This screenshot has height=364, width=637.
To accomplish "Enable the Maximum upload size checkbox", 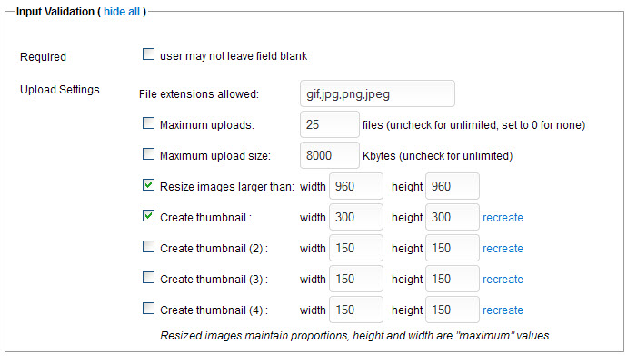I will 148,155.
